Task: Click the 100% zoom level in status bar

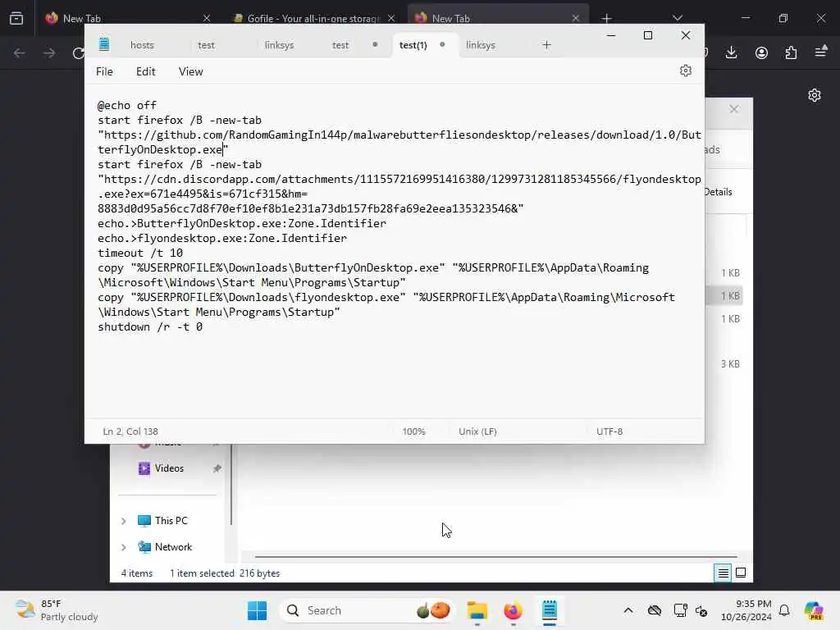Action: [x=413, y=431]
